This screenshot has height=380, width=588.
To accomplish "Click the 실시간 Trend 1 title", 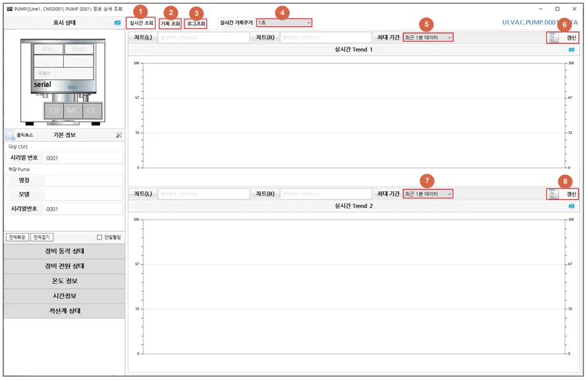I will point(353,49).
